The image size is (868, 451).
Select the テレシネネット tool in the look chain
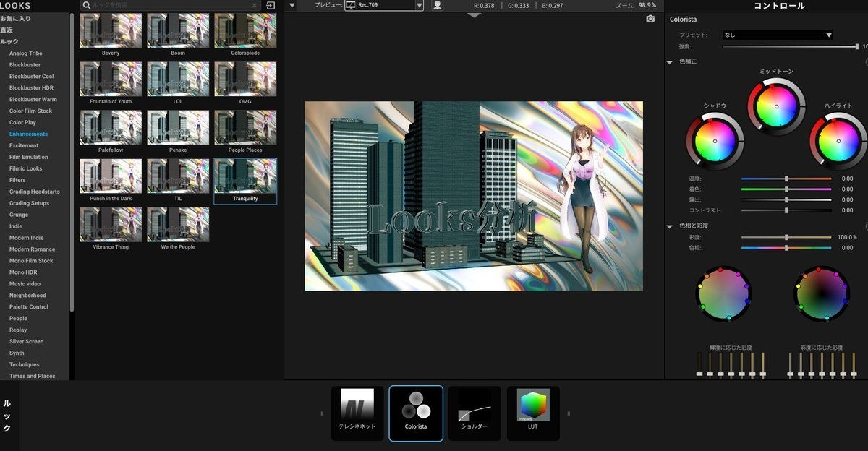point(357,413)
